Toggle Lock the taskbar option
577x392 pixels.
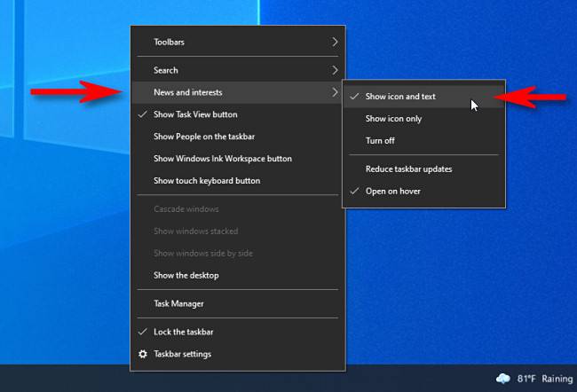point(183,332)
